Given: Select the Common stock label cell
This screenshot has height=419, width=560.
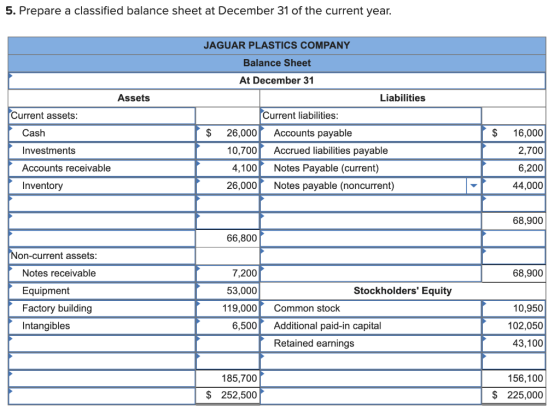Looking at the screenshot, I should [x=371, y=308].
